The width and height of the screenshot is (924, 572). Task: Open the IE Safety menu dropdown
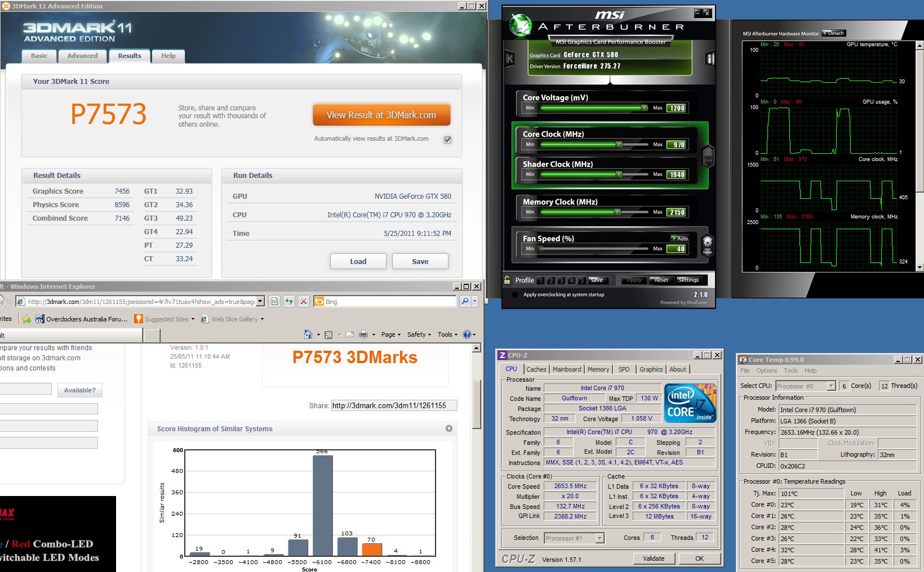(419, 334)
